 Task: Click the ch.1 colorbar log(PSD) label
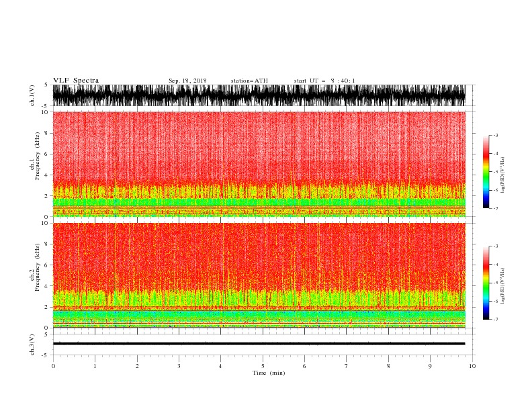[502, 175]
